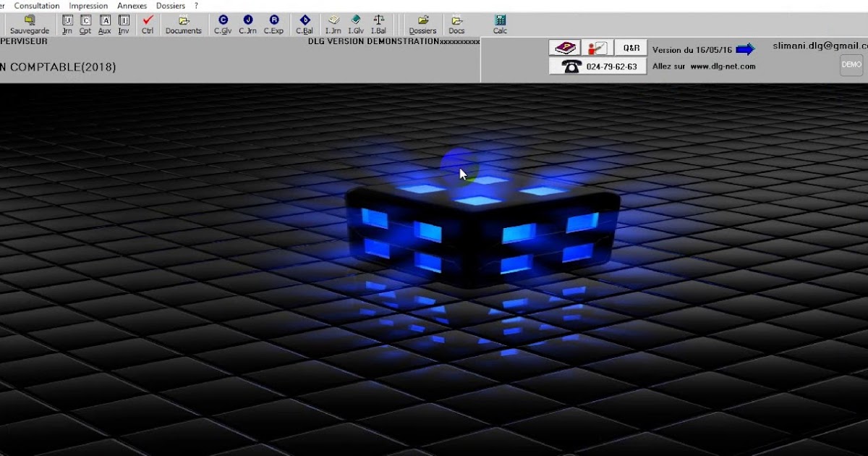
Task: Open the Docs toolbar folder
Action: (456, 25)
